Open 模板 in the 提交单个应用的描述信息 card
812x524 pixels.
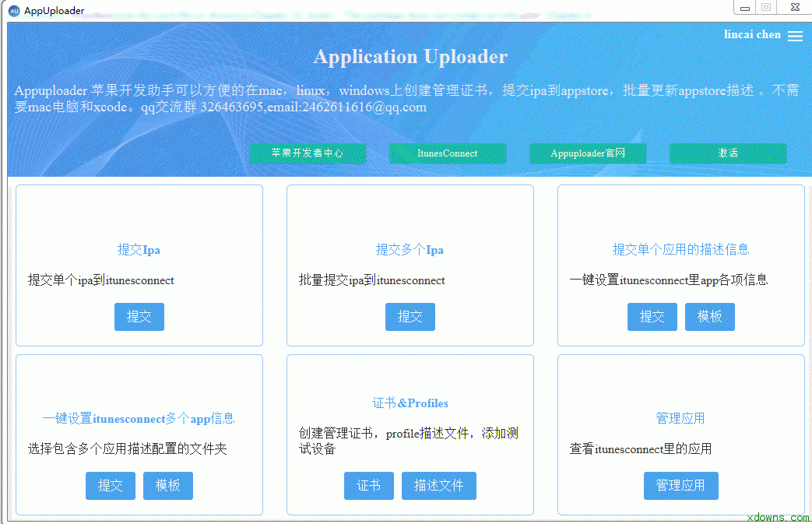[x=710, y=317]
